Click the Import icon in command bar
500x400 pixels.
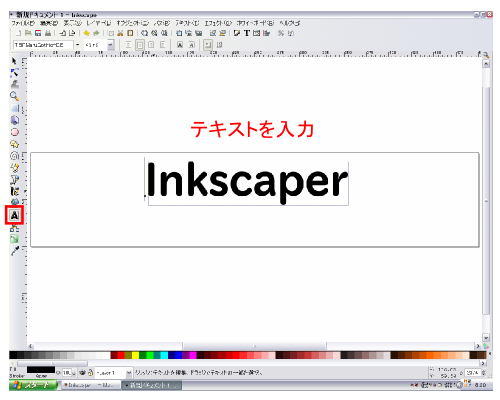62,33
